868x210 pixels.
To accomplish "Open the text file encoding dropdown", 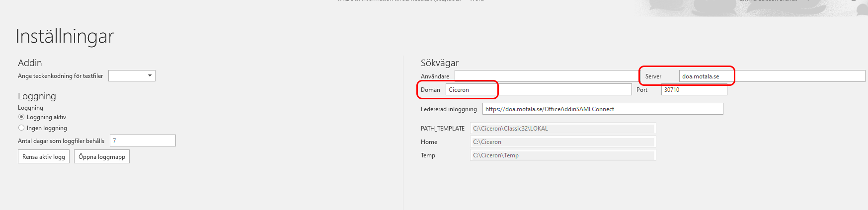I will click(132, 75).
